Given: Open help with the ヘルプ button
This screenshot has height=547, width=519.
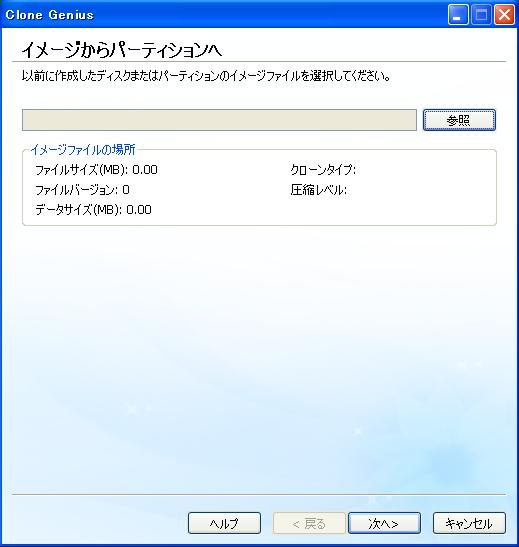Looking at the screenshot, I should (x=224, y=523).
